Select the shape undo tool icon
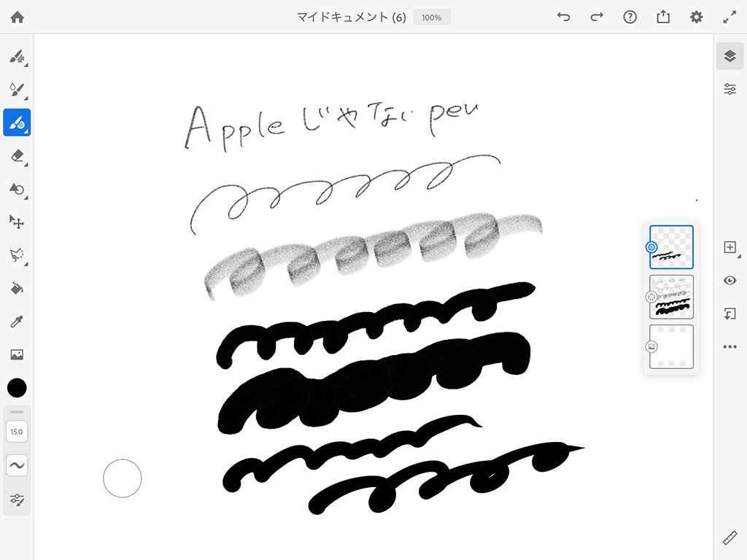Viewport: 747px width, 560px height. pyautogui.click(x=18, y=189)
